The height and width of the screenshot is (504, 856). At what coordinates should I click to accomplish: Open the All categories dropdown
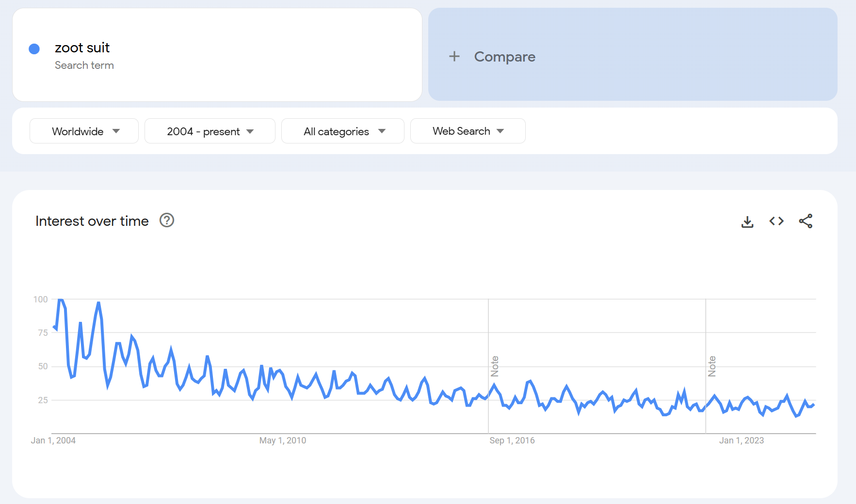coord(342,131)
